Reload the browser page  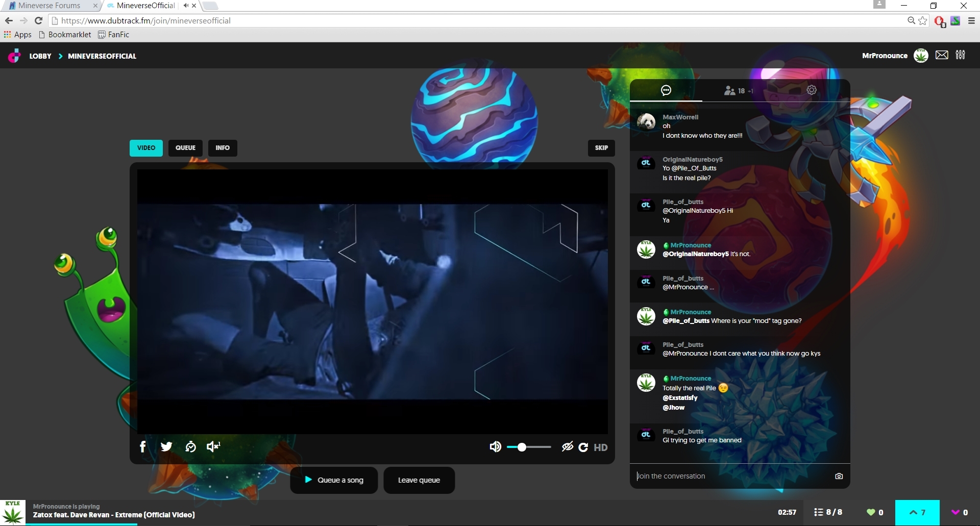[x=38, y=20]
